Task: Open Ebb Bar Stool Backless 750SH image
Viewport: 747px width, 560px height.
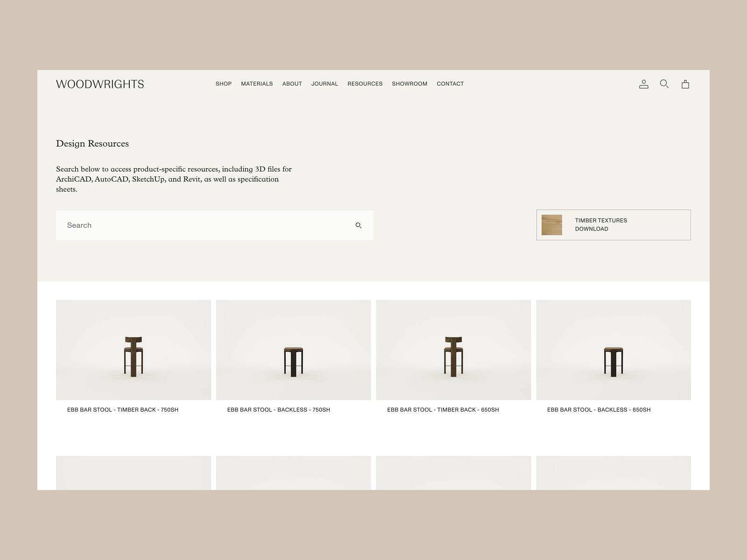Action: [x=293, y=350]
